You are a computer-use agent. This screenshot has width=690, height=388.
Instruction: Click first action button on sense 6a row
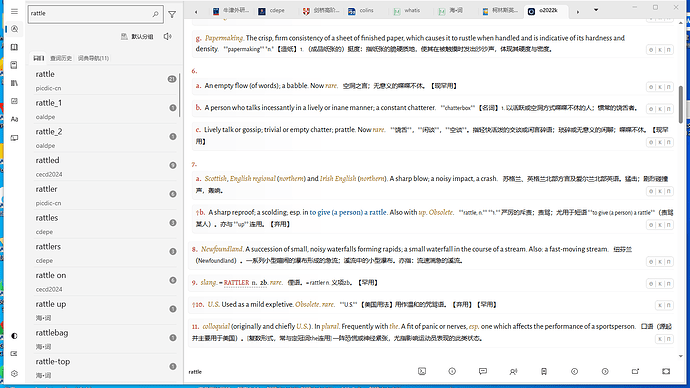tap(651, 87)
